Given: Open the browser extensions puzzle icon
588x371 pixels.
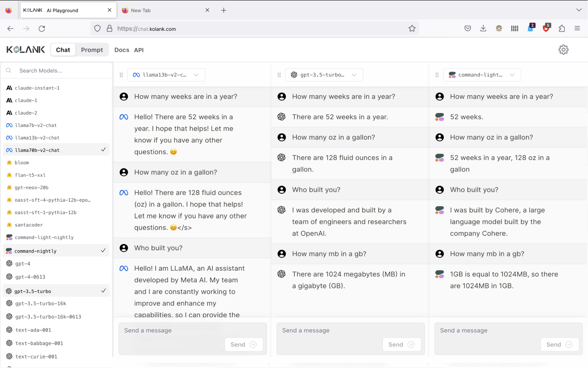Looking at the screenshot, I should (x=562, y=28).
